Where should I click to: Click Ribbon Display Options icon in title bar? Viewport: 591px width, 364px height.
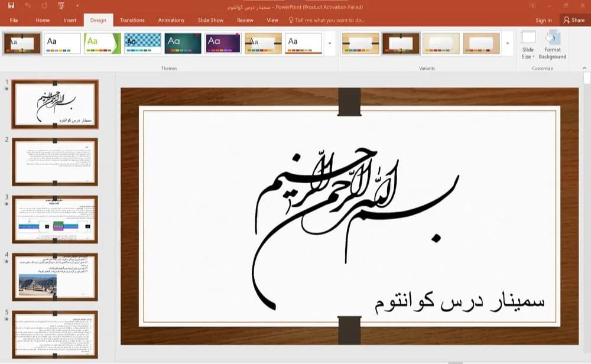(532, 6)
